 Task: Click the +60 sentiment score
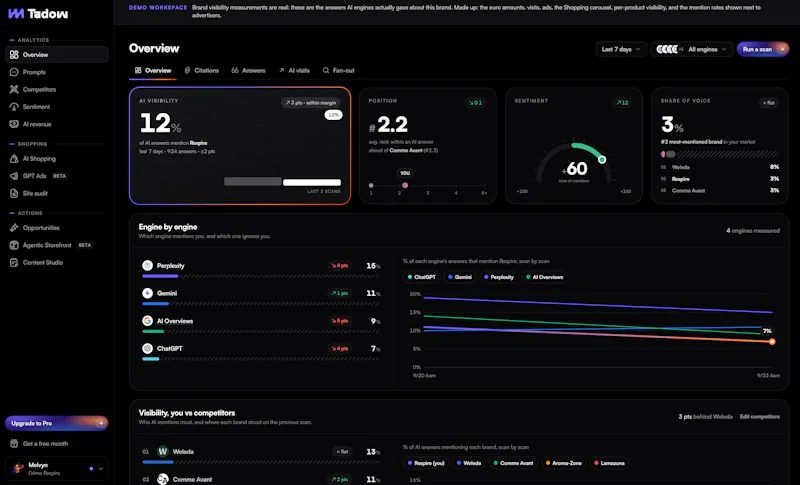[x=574, y=168]
